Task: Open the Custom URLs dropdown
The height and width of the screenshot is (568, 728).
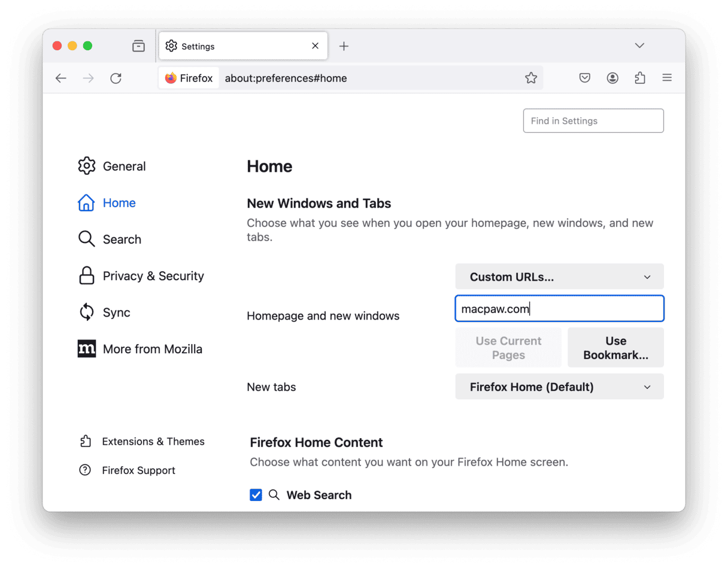Action: 559,277
